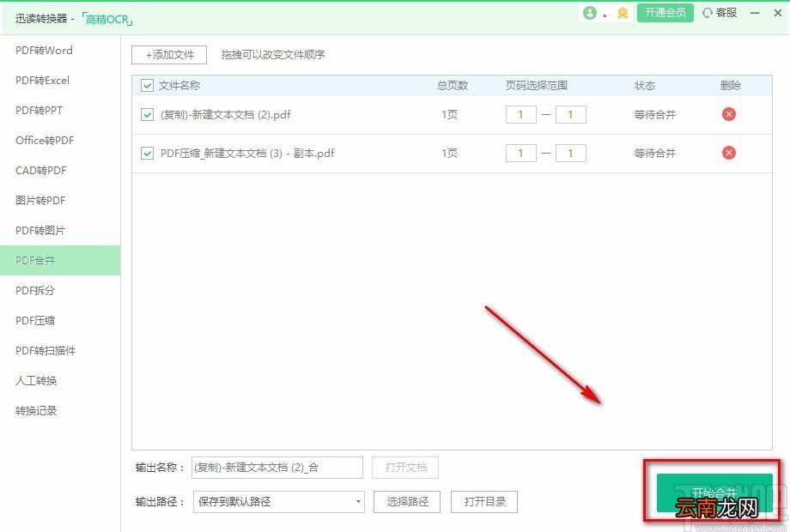Open PDF压缩 function
The height and width of the screenshot is (532, 790).
(x=60, y=321)
